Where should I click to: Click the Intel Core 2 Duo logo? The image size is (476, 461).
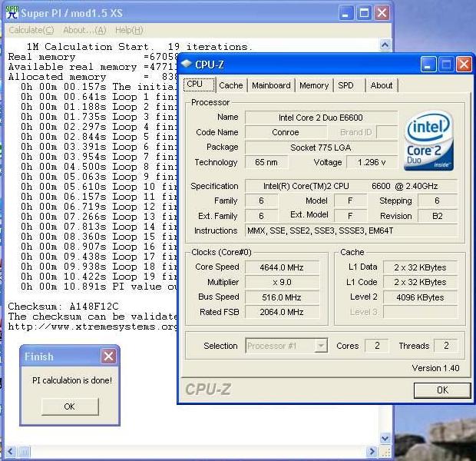point(428,141)
